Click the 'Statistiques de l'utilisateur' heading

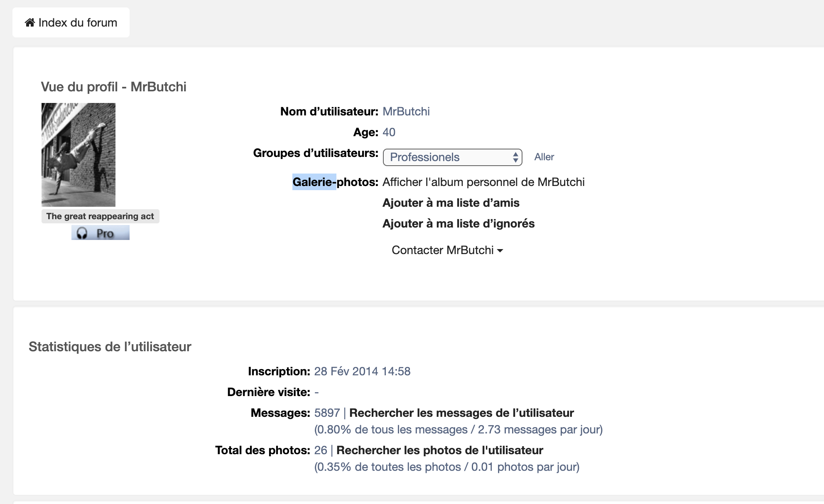tap(110, 347)
